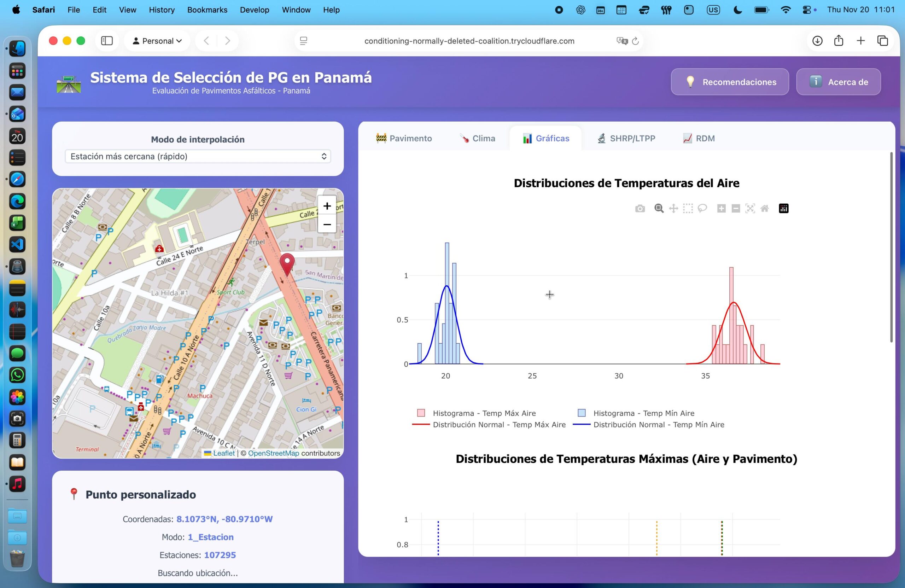Zoom in on the map
Viewport: 905px width, 588px height.
pos(327,206)
